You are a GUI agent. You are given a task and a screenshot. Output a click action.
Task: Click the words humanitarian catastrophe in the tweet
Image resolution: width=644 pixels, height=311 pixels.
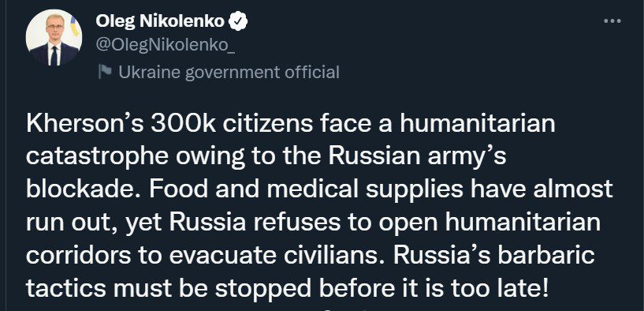click(290, 140)
